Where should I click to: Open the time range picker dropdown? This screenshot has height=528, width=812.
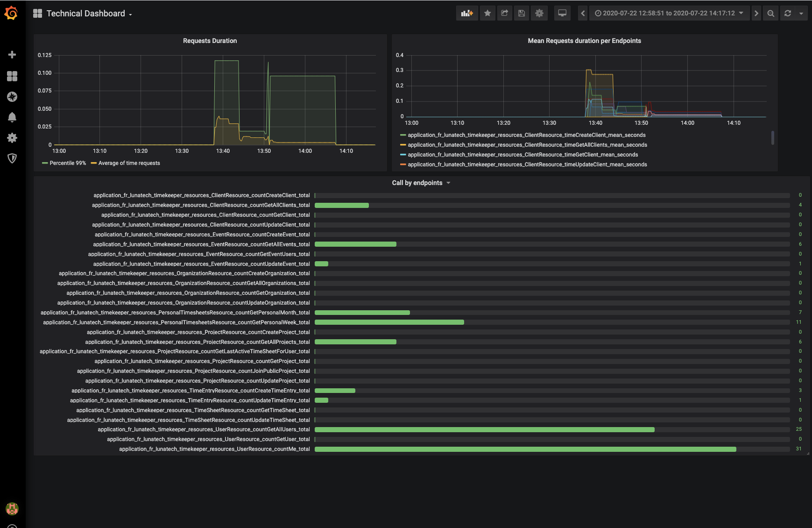669,13
